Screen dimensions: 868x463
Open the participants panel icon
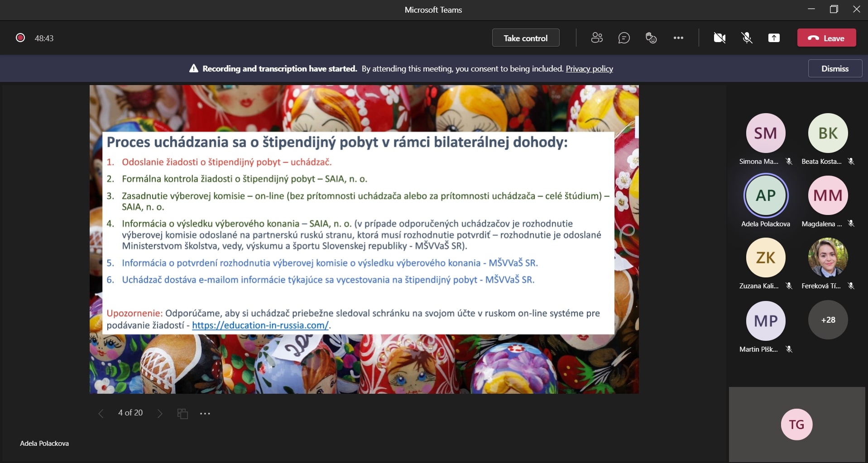pos(597,38)
